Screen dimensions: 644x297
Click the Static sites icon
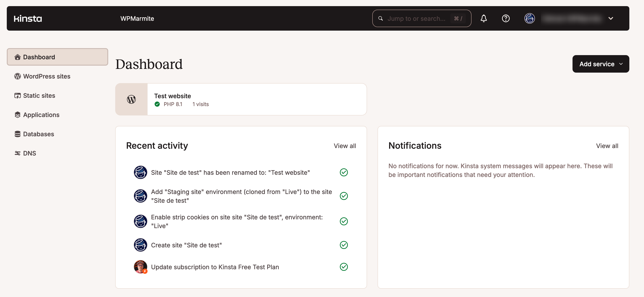(17, 96)
